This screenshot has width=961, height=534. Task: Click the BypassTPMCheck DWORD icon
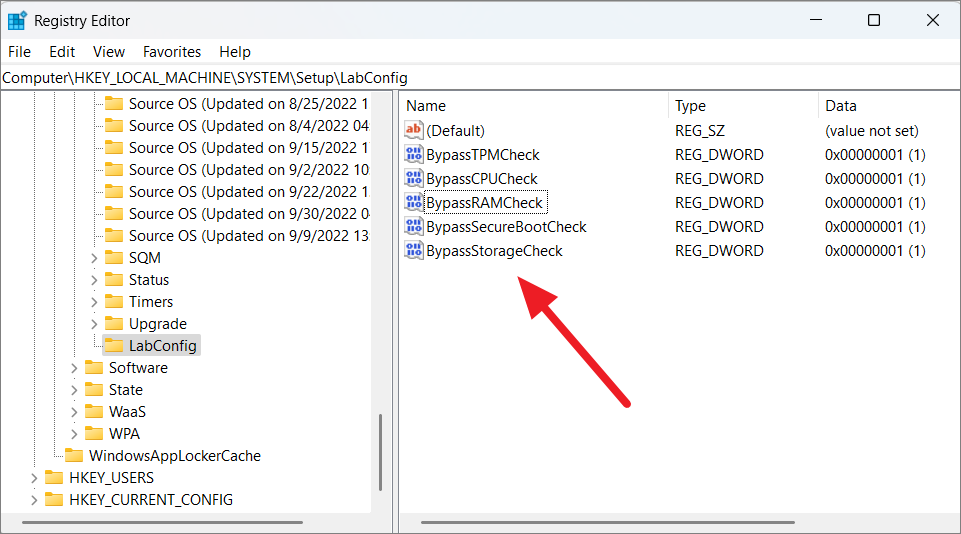[x=414, y=154]
